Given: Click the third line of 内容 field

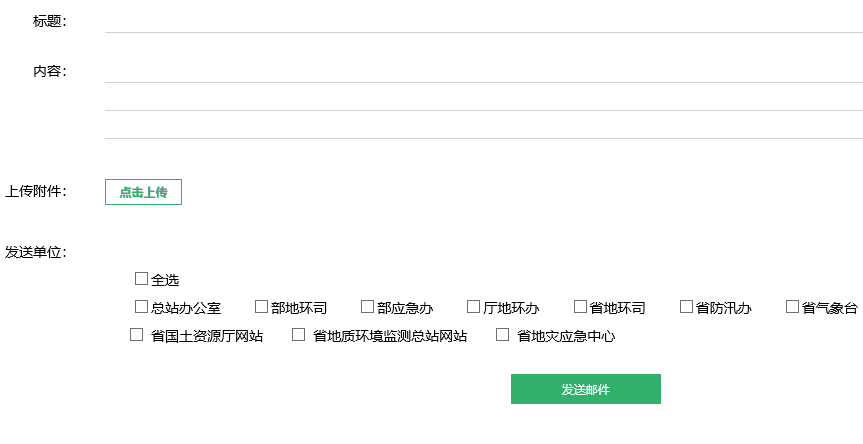Looking at the screenshot, I should [483, 125].
